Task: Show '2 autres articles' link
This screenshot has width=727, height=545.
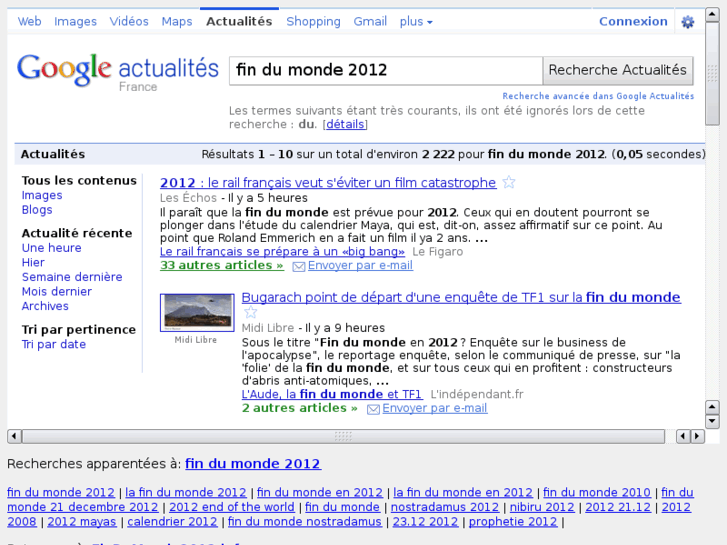Action: [x=300, y=408]
